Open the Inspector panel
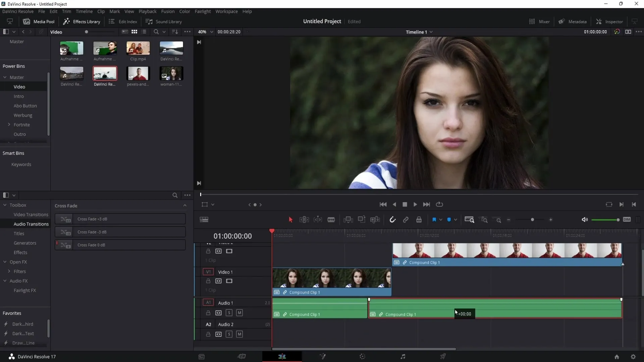This screenshot has width=644, height=362. 609,21
